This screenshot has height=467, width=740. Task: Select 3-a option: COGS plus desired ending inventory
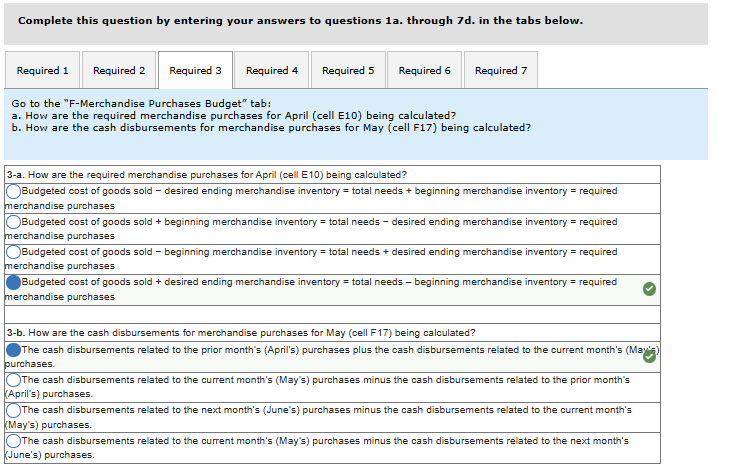pos(14,283)
